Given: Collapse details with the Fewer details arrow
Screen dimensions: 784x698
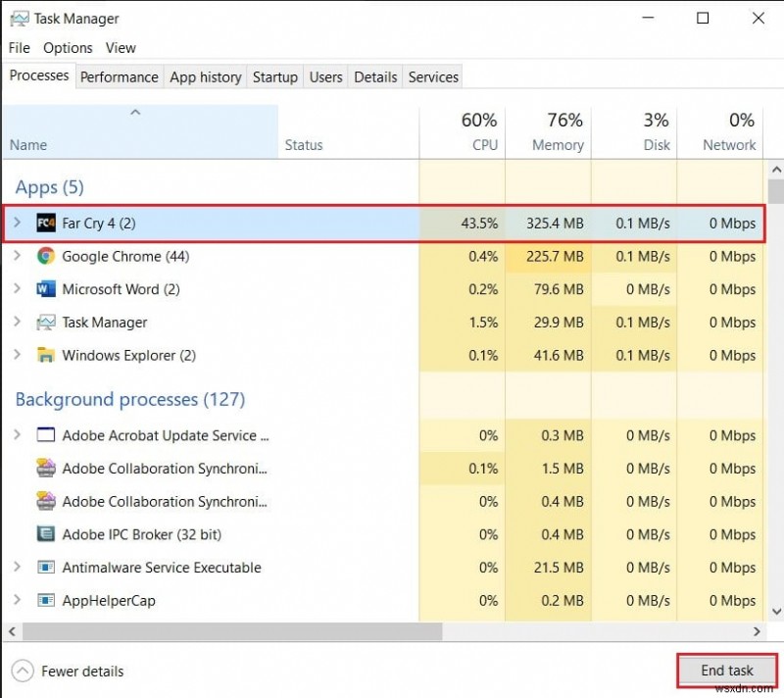Looking at the screenshot, I should tap(22, 671).
